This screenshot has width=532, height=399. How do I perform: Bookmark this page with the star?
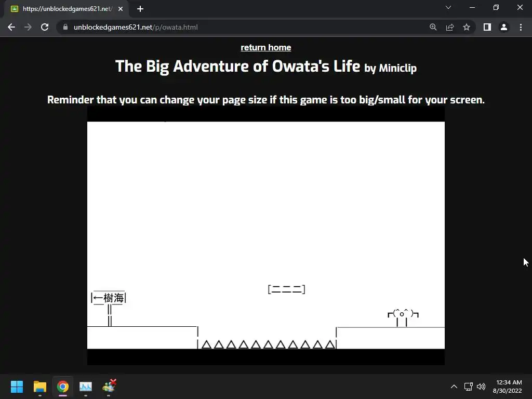click(467, 27)
